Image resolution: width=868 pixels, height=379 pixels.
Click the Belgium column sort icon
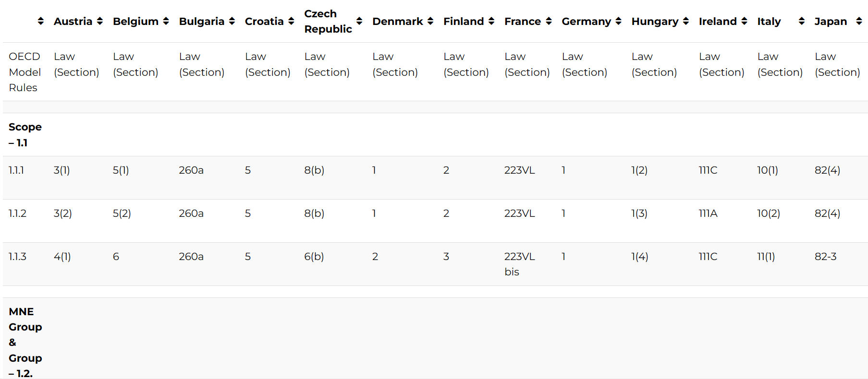pyautogui.click(x=166, y=21)
